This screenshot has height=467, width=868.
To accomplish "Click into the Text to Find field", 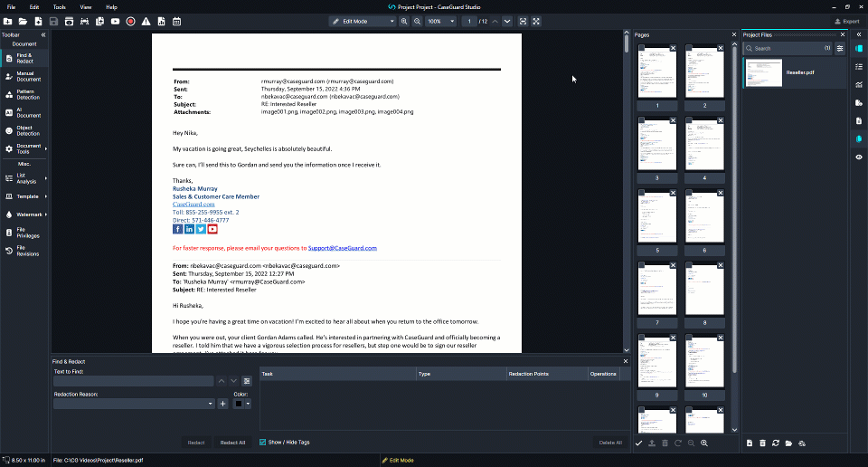I will 134,381.
